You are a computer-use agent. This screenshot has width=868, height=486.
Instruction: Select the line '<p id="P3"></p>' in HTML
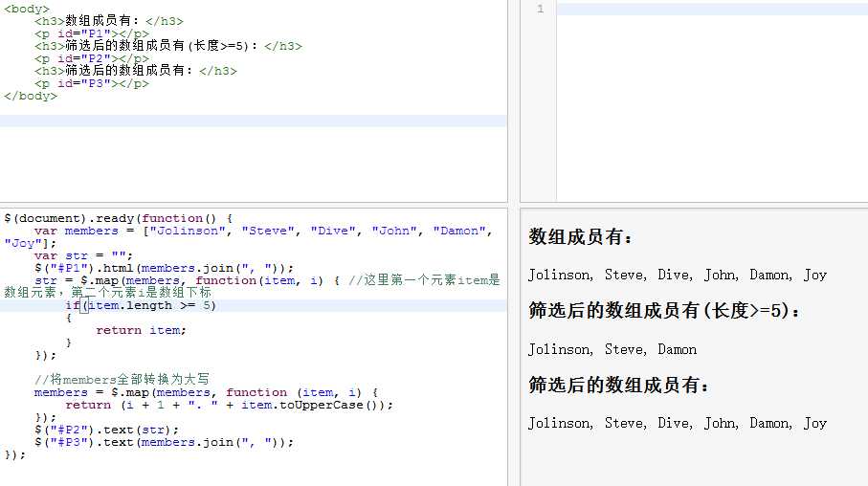coord(91,83)
